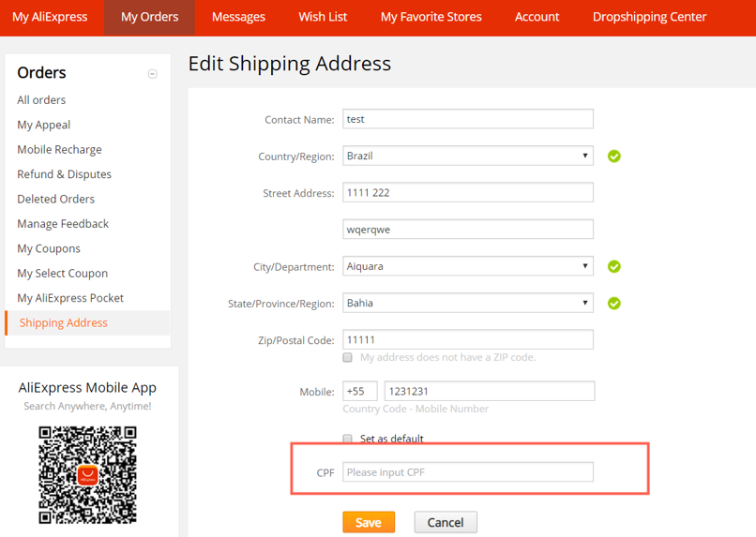The image size is (756, 537).
Task: Click Street Address field containing 1111 222
Action: point(468,193)
